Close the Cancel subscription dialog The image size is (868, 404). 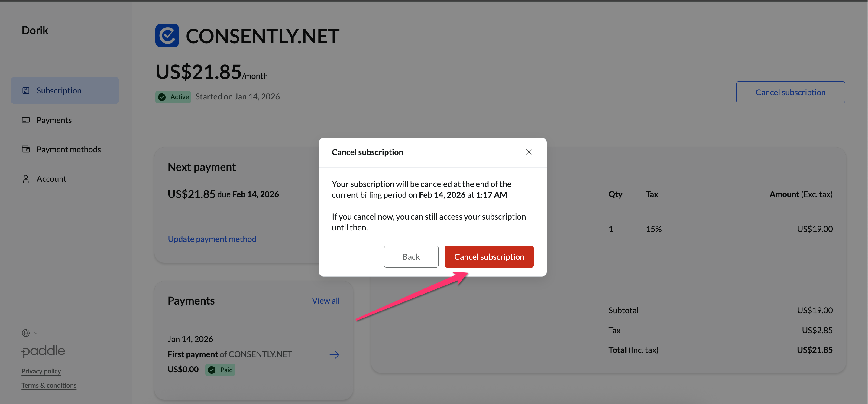(x=528, y=152)
